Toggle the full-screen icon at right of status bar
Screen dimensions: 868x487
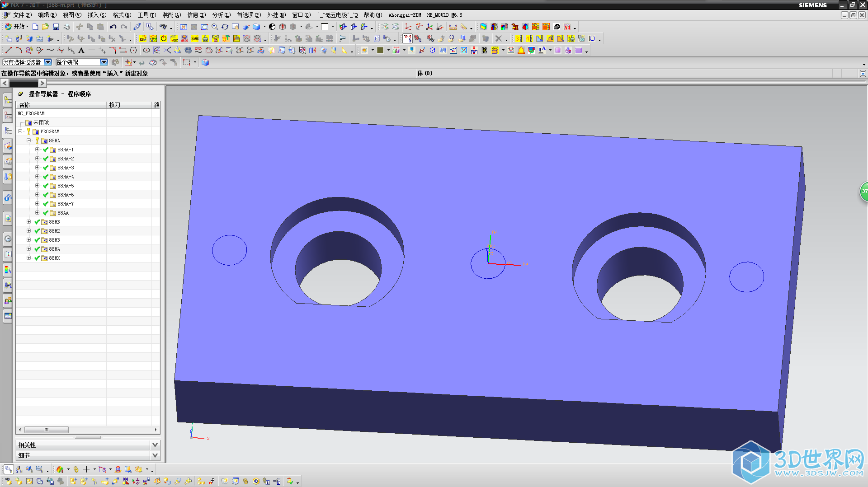coord(863,73)
